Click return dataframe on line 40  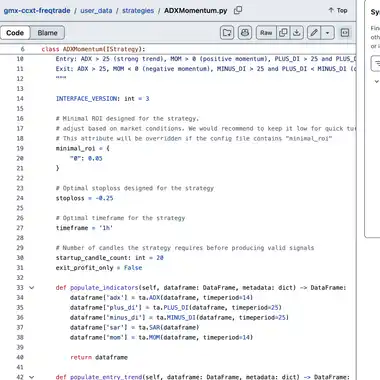coord(99,357)
